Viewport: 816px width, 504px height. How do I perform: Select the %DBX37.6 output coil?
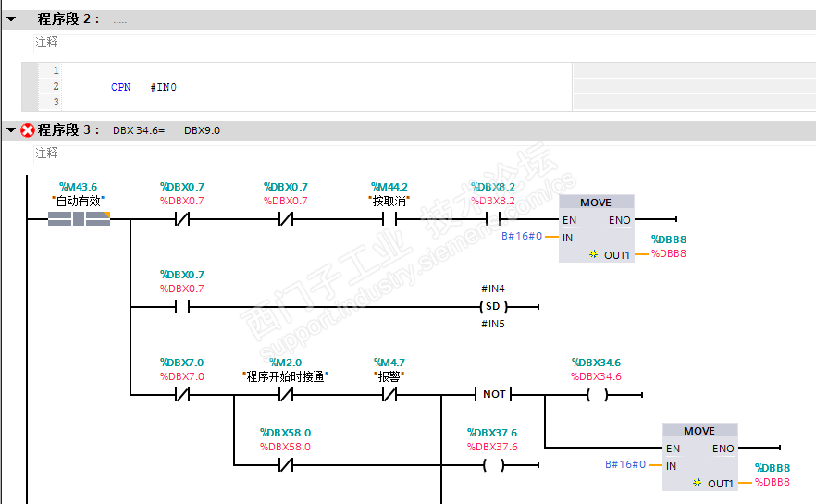[493, 465]
